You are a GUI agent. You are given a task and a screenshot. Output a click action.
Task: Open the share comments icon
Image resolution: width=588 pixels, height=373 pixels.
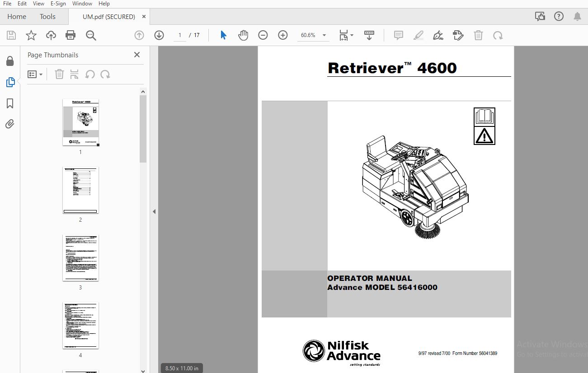[540, 17]
